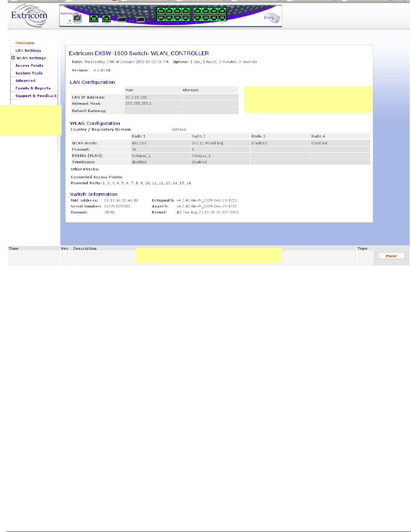Click the 802.11a WLAN mode value
This screenshot has width=411, height=532.
click(x=139, y=143)
